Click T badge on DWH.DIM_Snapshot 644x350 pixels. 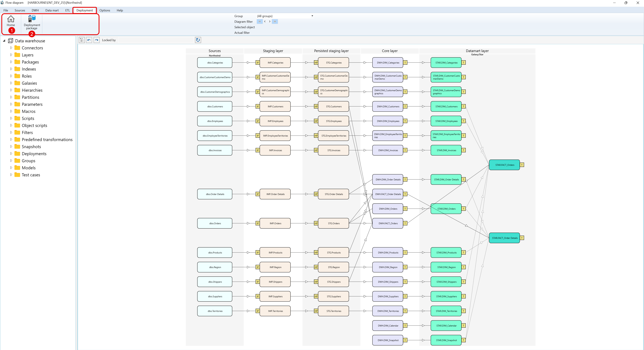pos(405,340)
